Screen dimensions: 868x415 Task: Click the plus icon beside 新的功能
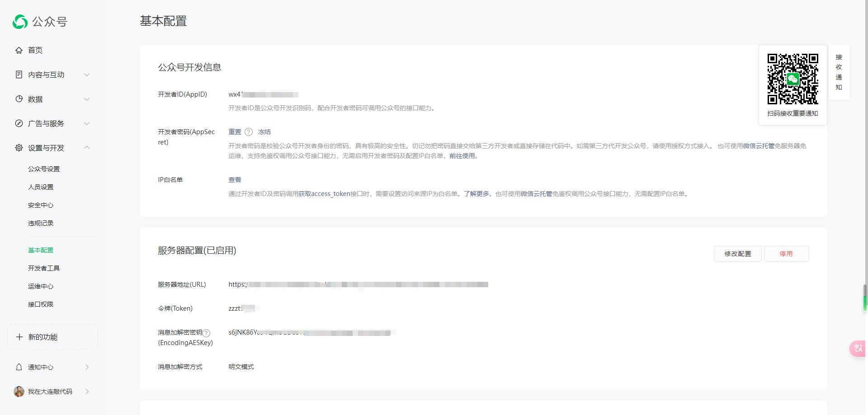[x=19, y=337]
